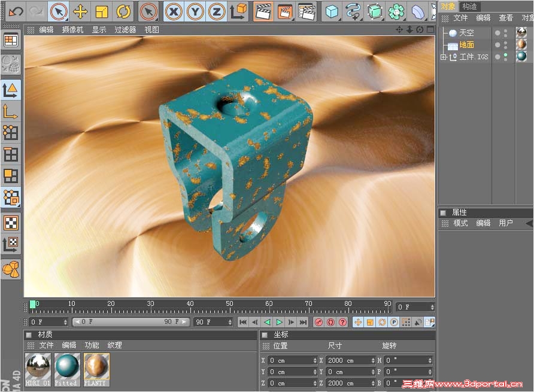The height and width of the screenshot is (392, 534).
Task: Open the viewport 摄像机 menu
Action: tap(72, 30)
